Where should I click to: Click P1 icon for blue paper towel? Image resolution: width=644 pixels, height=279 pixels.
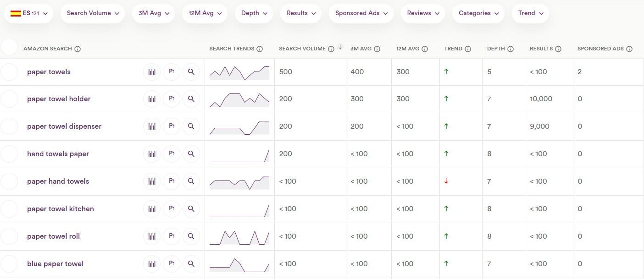pos(172,264)
